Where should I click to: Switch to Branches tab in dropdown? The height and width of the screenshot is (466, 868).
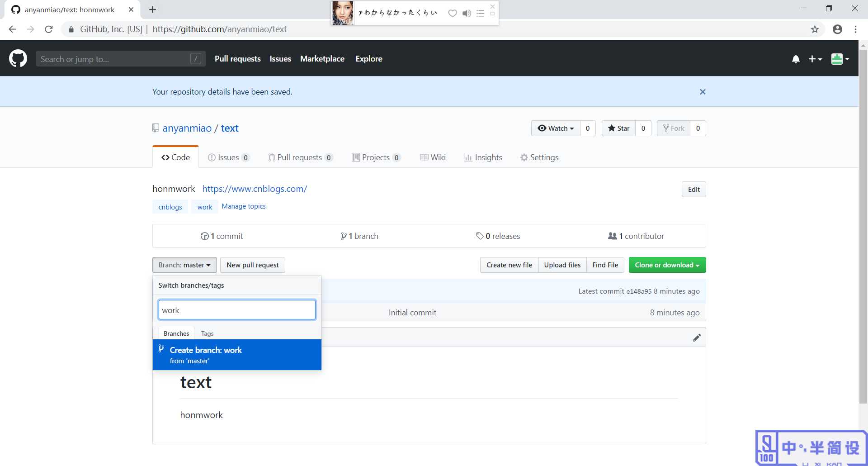pos(176,333)
